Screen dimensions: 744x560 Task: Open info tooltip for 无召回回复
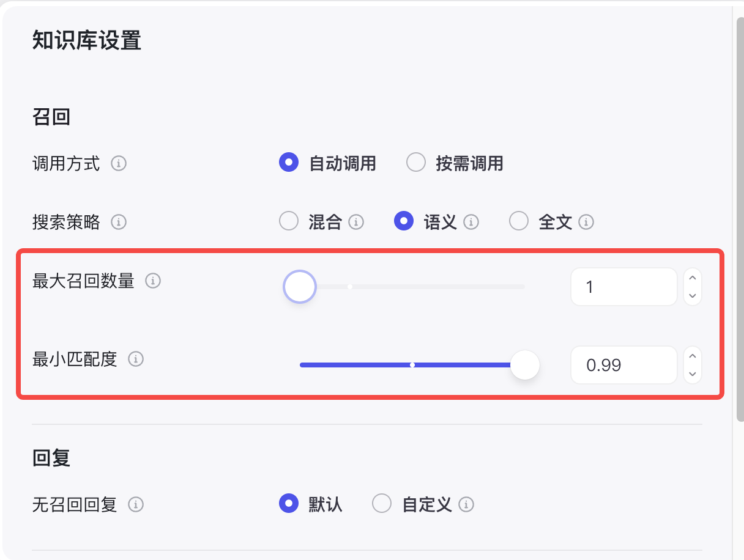click(x=136, y=505)
